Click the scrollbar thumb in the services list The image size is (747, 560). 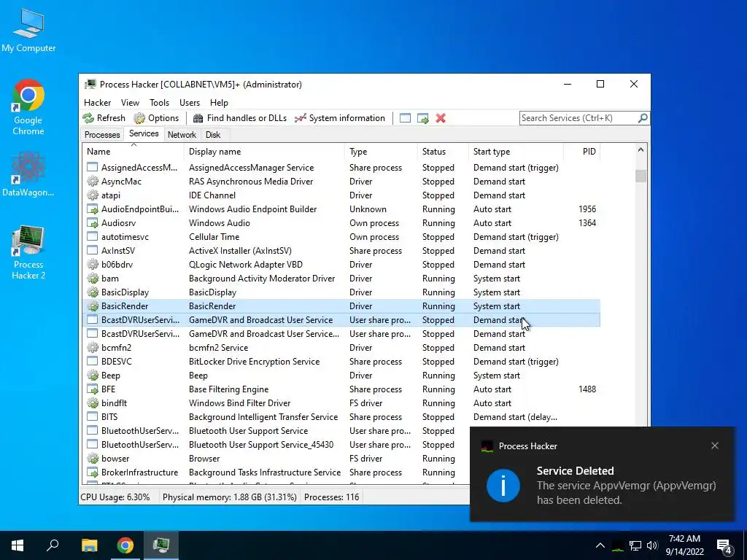(640, 176)
